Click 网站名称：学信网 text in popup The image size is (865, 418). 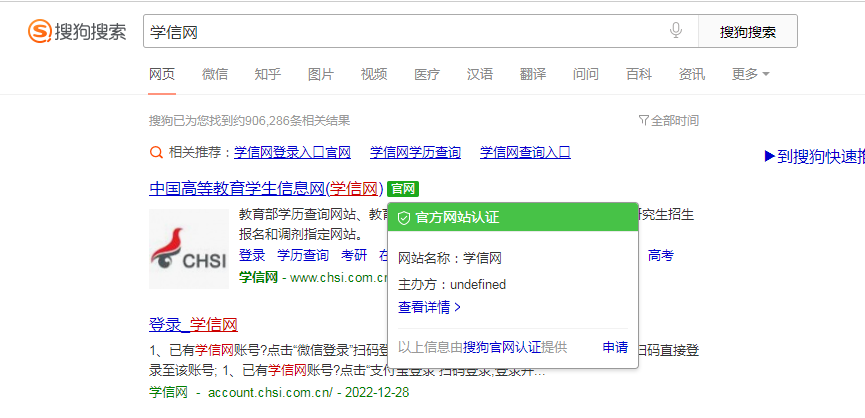point(450,258)
